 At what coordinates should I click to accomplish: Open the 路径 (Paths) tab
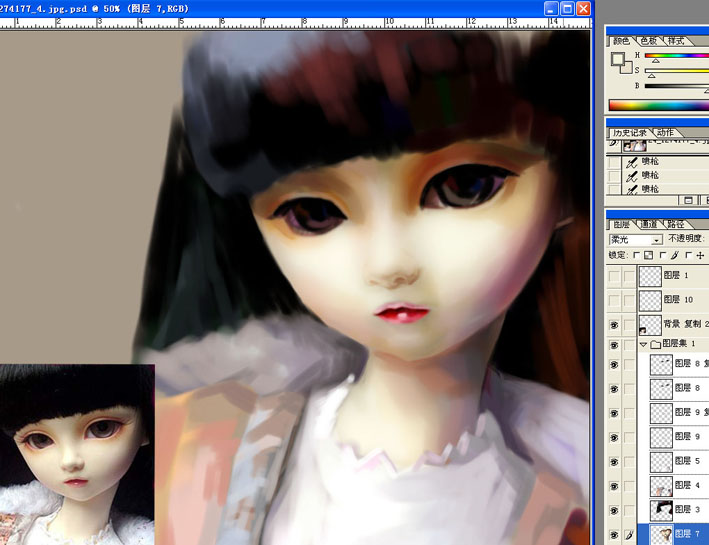[676, 225]
